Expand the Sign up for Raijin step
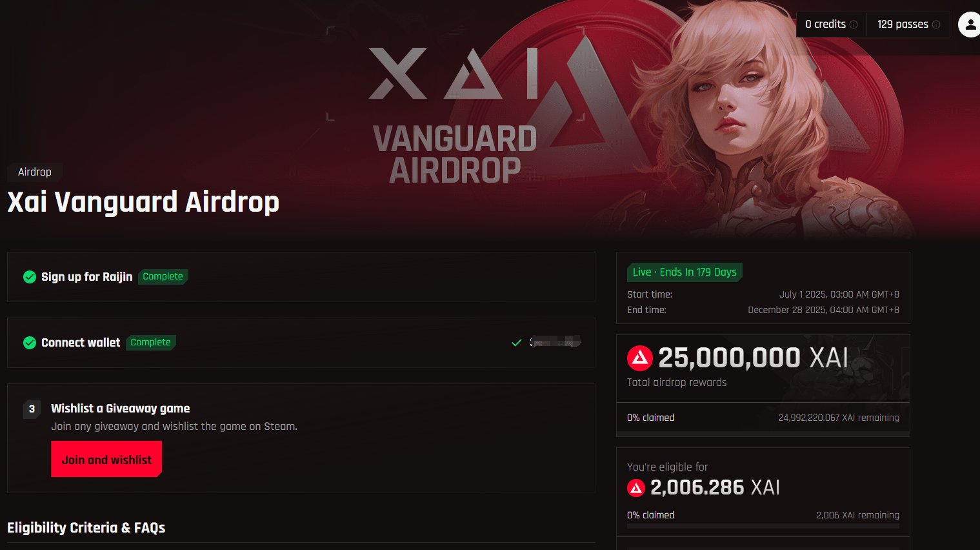 pos(301,277)
